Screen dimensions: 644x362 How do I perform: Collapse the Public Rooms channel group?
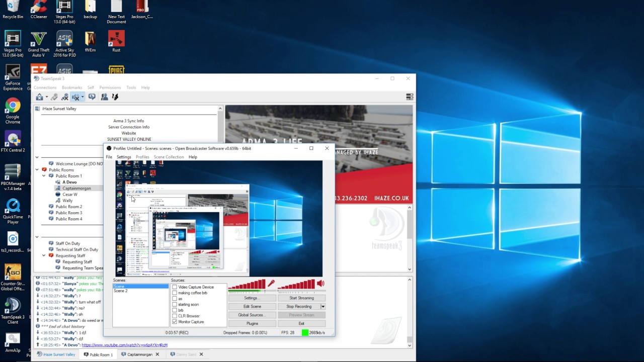click(37, 170)
